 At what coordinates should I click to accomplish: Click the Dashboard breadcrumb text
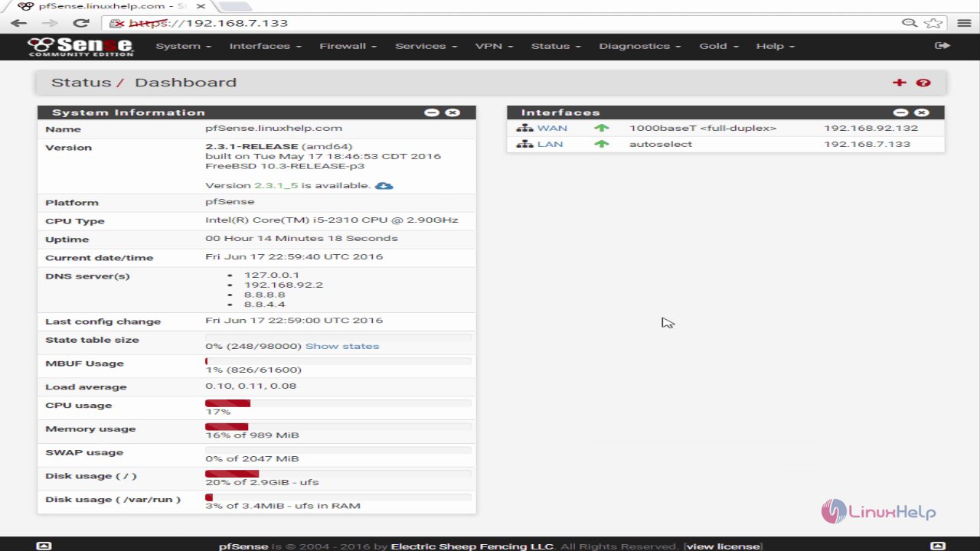(186, 83)
